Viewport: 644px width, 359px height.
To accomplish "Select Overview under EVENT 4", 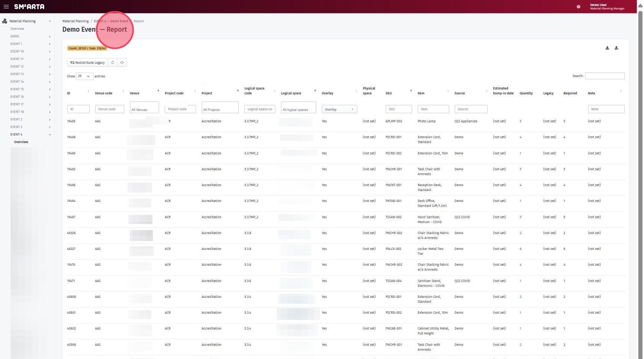I will [x=21, y=142].
